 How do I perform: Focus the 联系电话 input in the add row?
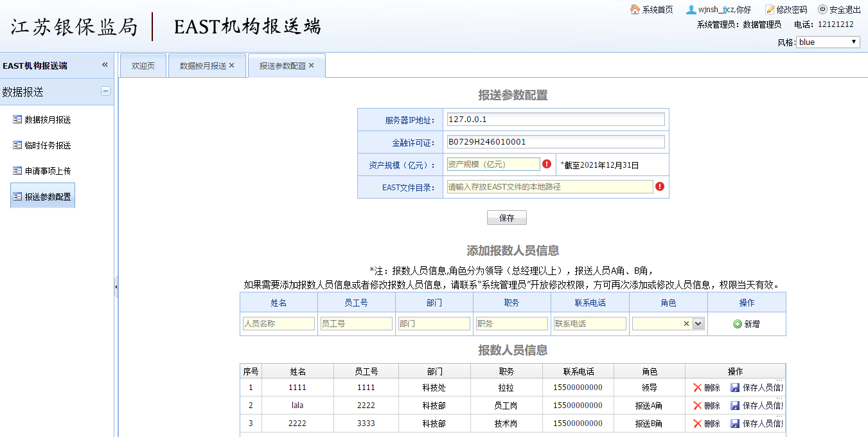(x=590, y=324)
